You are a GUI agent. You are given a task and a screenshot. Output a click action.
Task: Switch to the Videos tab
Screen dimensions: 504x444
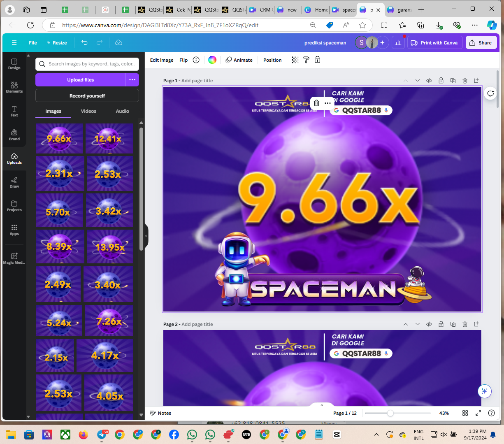coord(88,111)
